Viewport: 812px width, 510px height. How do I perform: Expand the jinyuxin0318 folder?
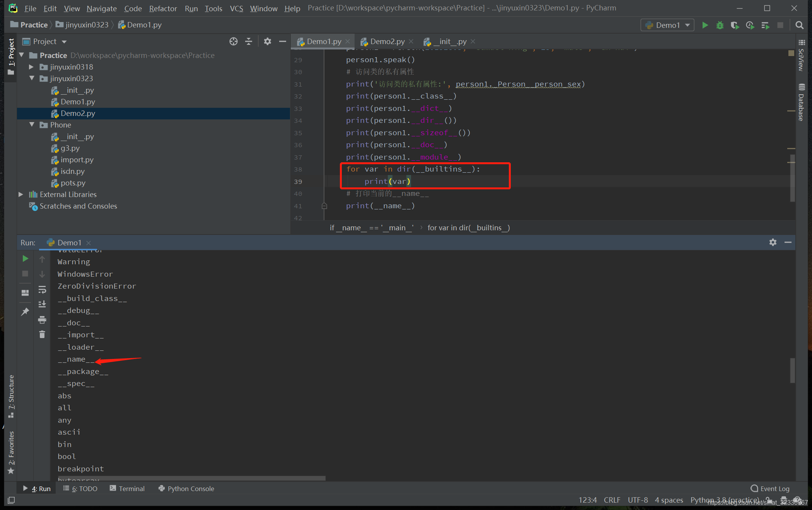(31, 67)
